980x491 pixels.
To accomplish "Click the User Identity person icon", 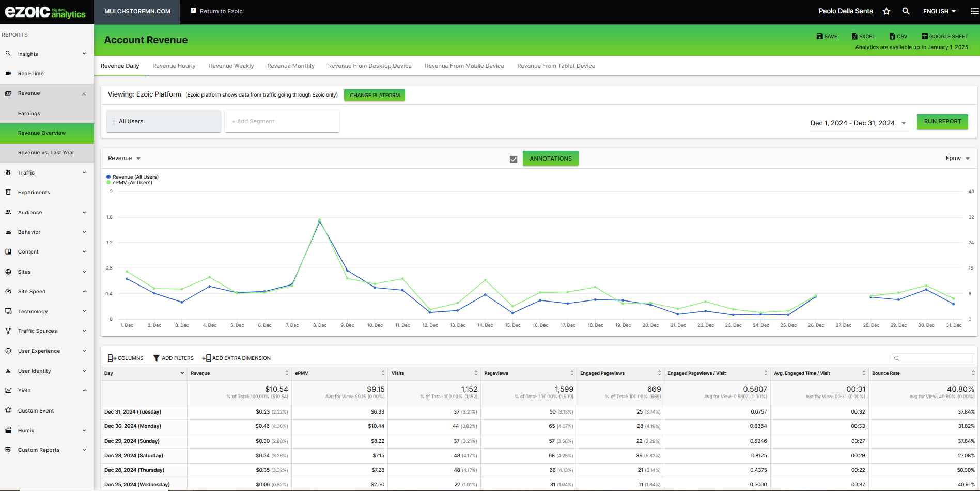I will coord(8,371).
